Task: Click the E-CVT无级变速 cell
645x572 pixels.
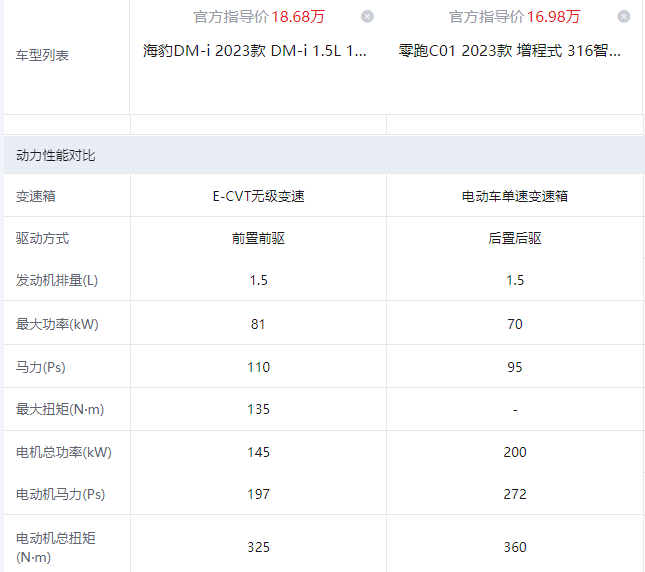Action: [x=258, y=196]
